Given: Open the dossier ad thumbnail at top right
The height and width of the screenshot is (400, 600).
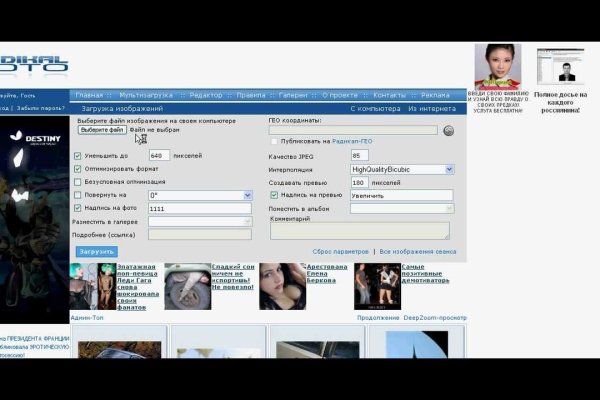Looking at the screenshot, I should pos(559,68).
